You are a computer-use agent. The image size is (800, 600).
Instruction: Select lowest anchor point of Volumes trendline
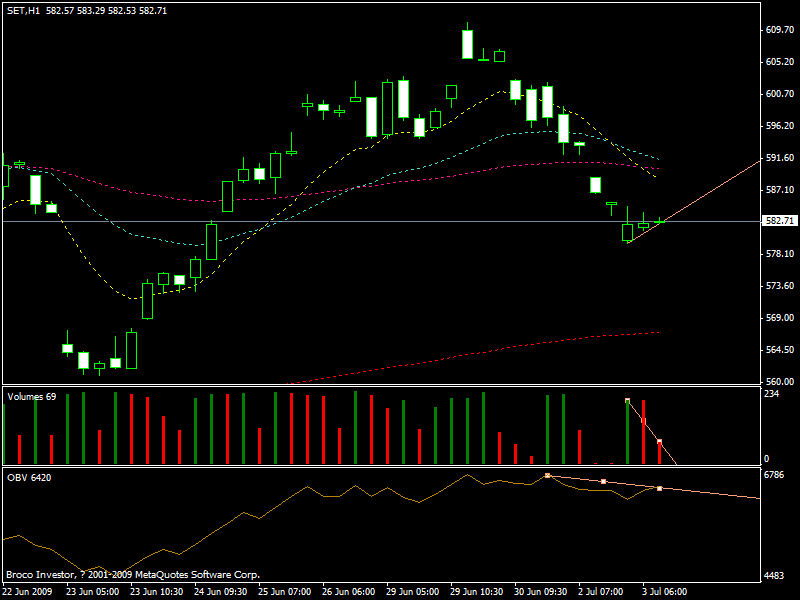pyautogui.click(x=660, y=441)
